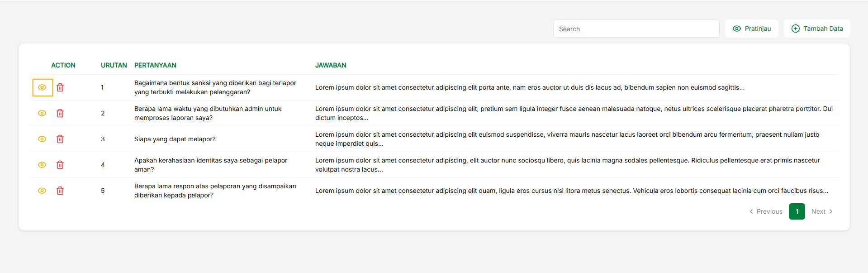Select page 1 in pagination
Screen dimensions: 868x273
(797, 211)
